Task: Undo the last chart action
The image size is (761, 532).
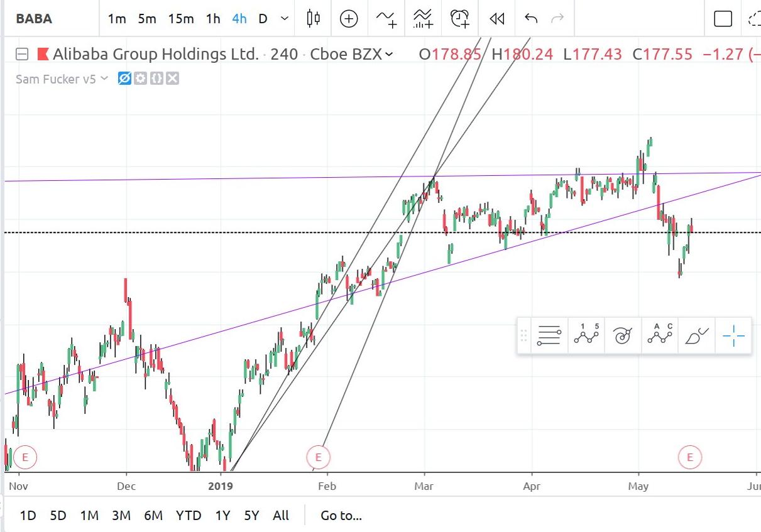Action: click(x=531, y=19)
